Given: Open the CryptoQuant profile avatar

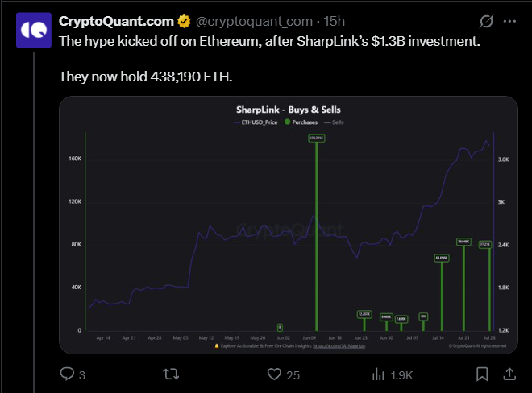Looking at the screenshot, I should pos(34,30).
